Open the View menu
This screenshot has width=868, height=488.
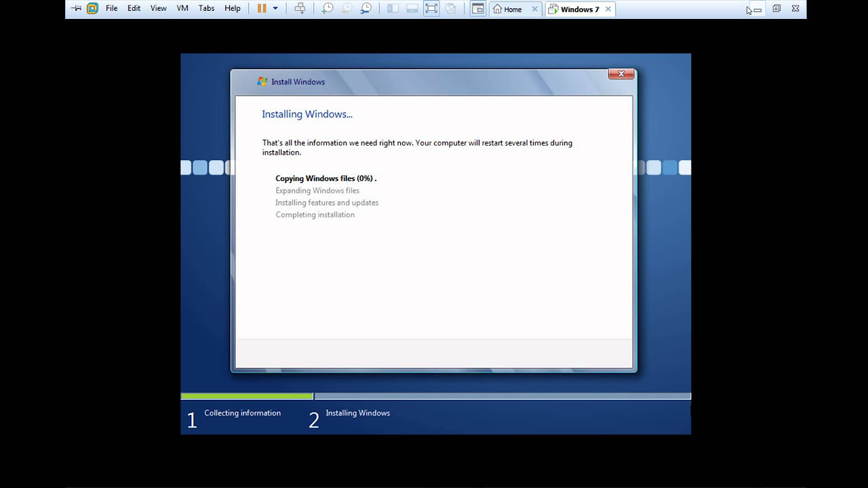point(159,9)
